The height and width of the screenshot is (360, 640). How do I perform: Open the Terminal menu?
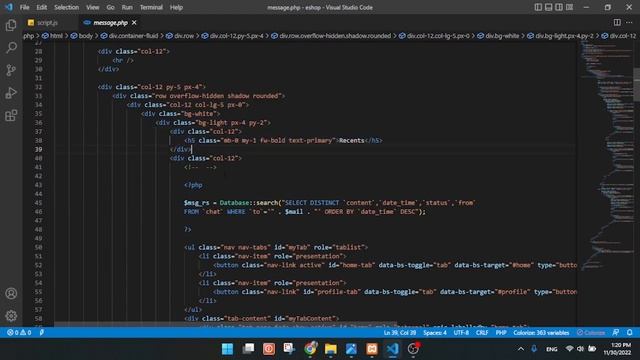coord(151,7)
